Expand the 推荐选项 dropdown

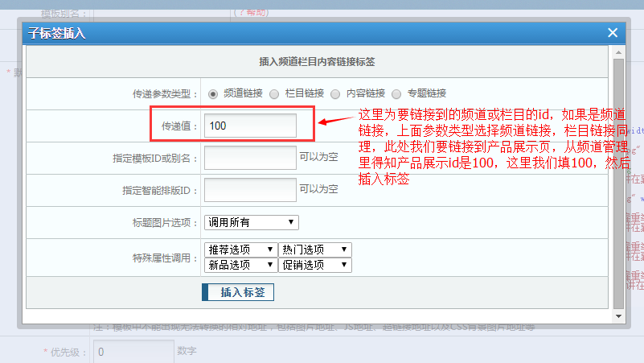240,250
